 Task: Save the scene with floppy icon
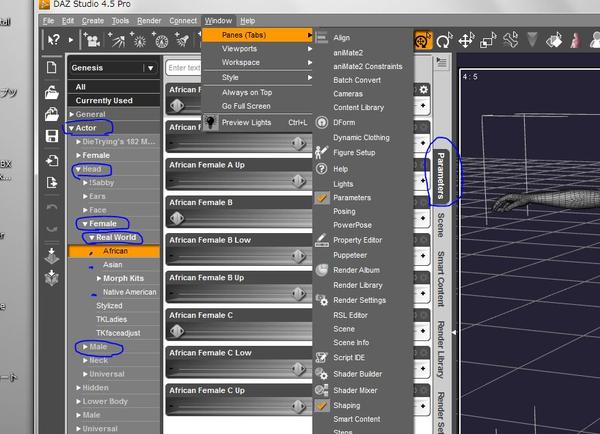tap(52, 136)
